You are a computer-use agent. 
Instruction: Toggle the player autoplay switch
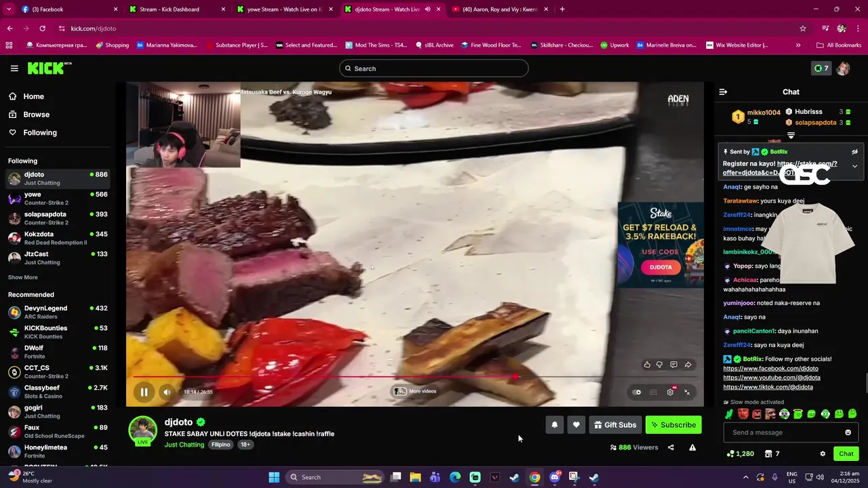coord(636,392)
